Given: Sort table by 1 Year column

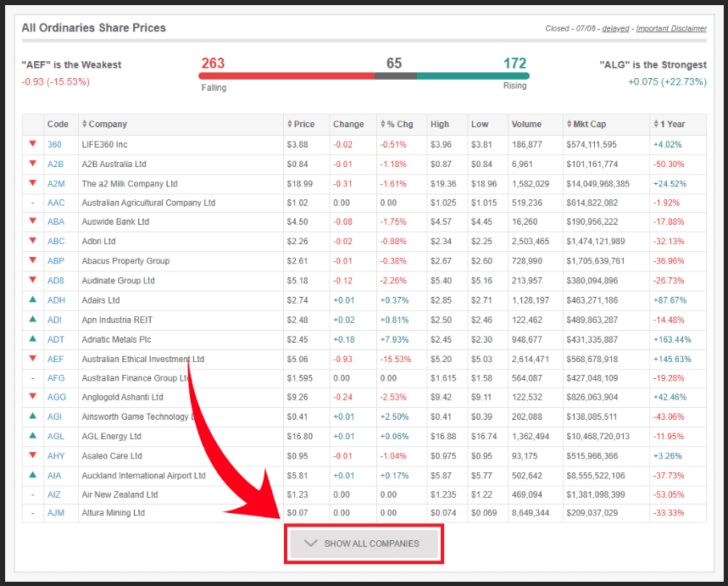Looking at the screenshot, I should tap(670, 124).
